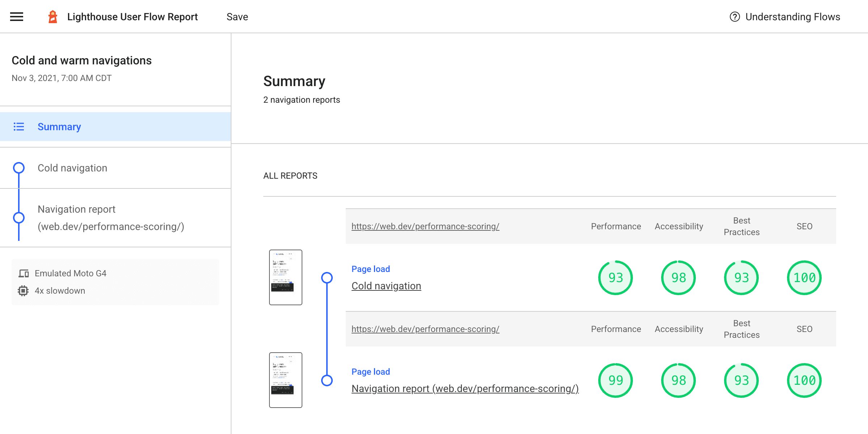
Task: Select the Summary navigation item
Action: click(59, 127)
